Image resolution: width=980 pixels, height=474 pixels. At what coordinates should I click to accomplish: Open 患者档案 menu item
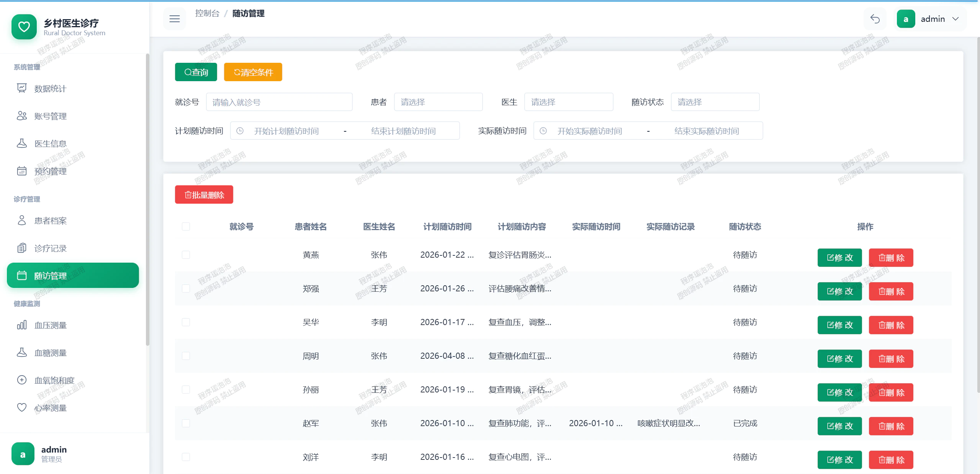pos(73,221)
